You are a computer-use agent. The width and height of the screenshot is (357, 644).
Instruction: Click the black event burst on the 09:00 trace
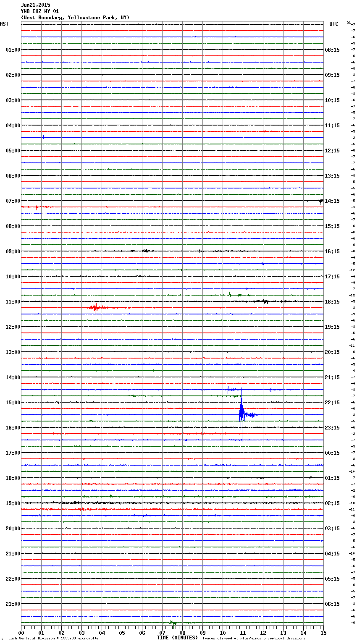146,251
